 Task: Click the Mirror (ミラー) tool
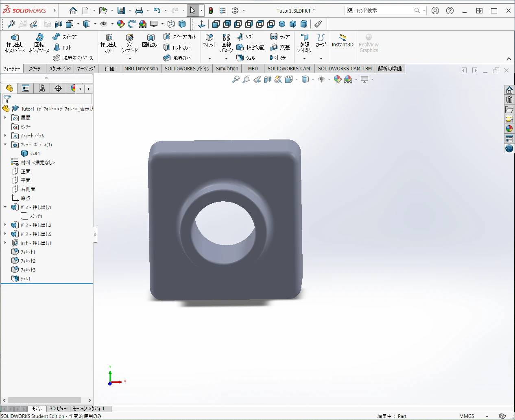(x=279, y=58)
